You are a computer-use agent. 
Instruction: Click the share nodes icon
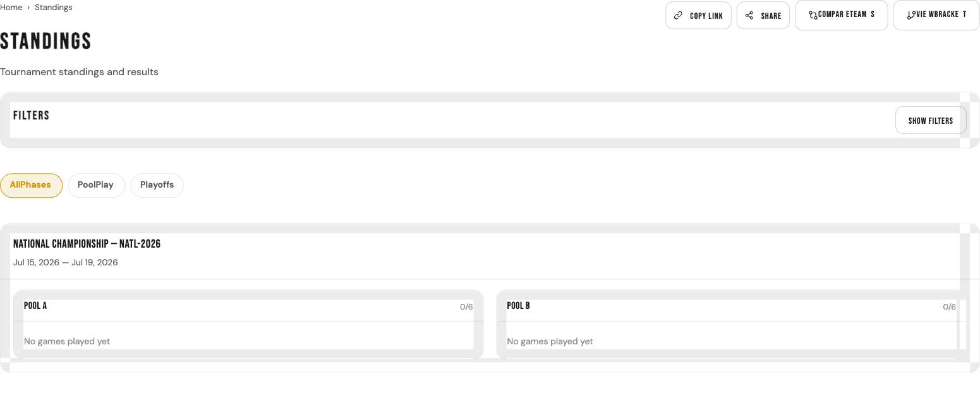tap(749, 16)
